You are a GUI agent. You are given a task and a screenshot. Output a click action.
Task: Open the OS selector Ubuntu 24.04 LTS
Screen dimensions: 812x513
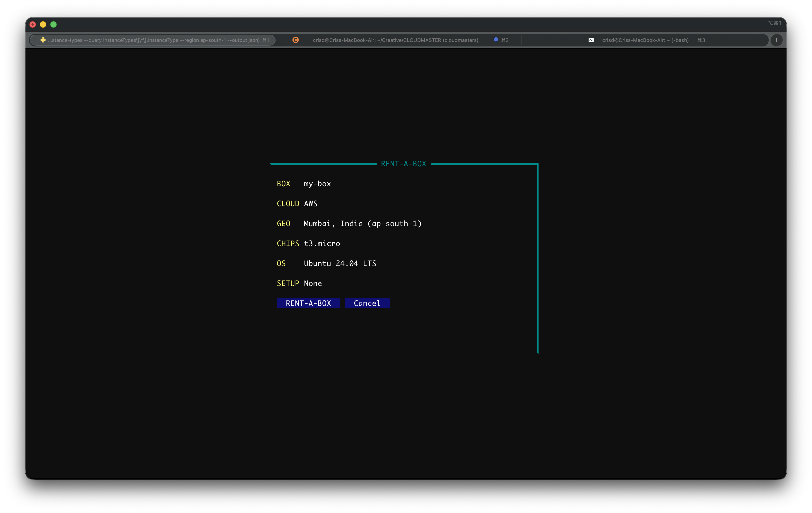(x=340, y=264)
